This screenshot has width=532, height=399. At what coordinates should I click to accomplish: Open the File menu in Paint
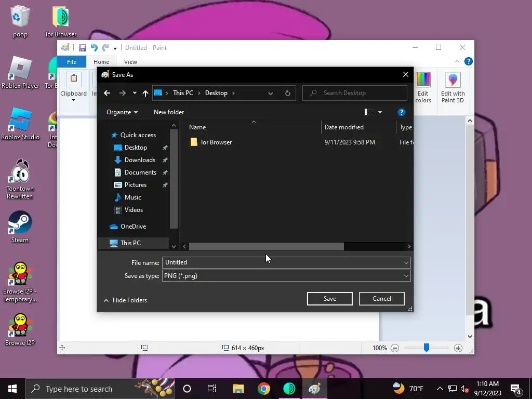click(72, 62)
